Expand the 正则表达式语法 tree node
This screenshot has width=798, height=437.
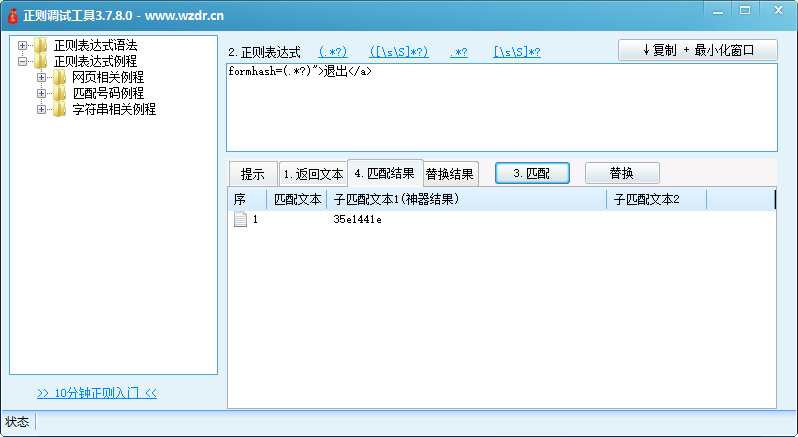[22, 46]
